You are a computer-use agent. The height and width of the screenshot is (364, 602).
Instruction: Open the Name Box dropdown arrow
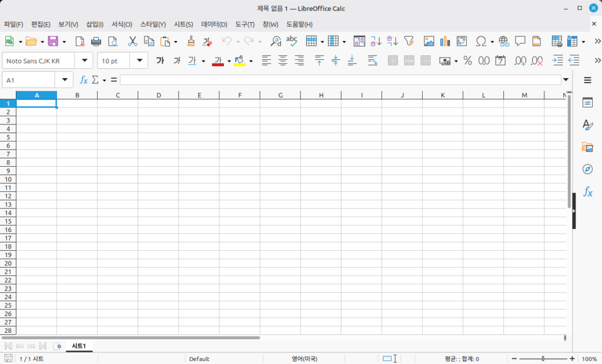coord(64,80)
